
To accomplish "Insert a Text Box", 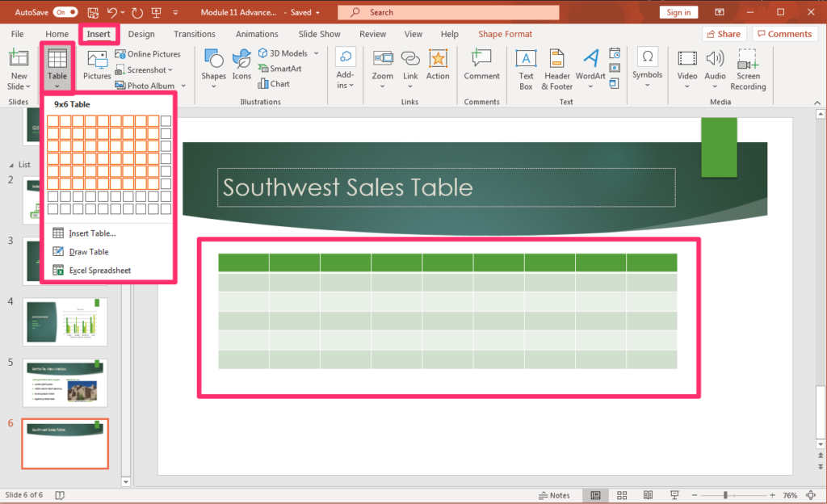I will coord(526,68).
